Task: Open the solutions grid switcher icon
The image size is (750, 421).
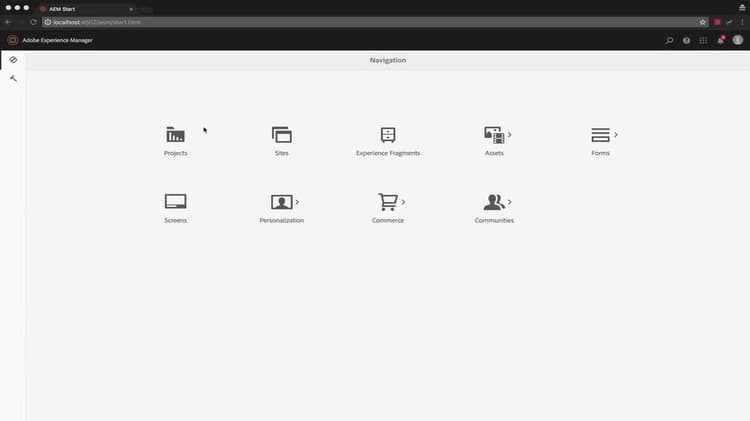Action: tap(703, 41)
